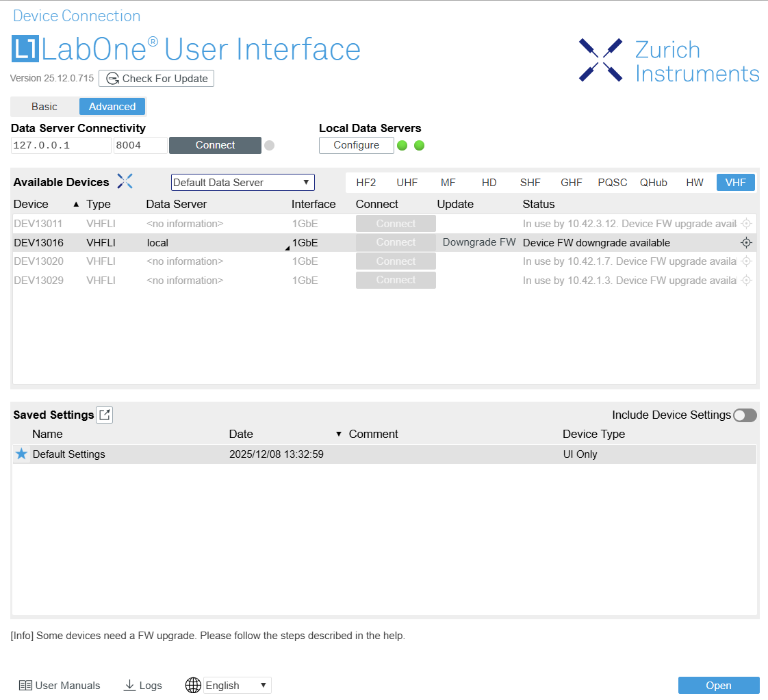Expand the DEV13016 interface dropdown arrow

click(x=287, y=248)
